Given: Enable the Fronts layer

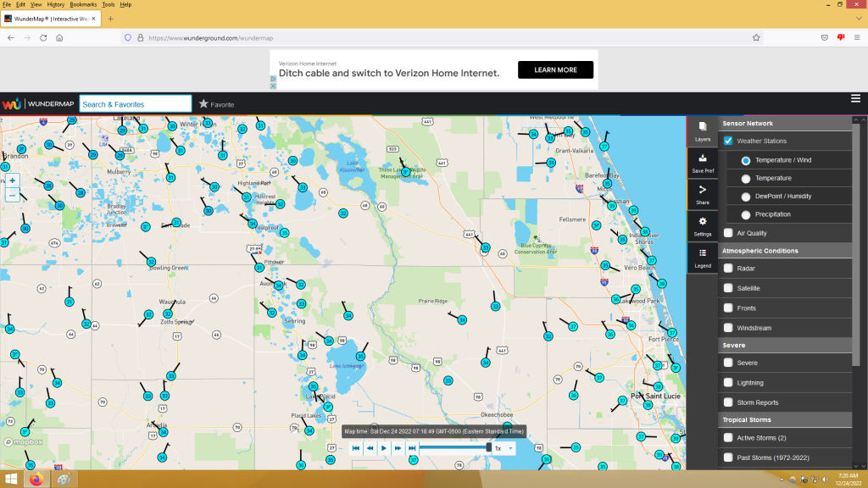Looking at the screenshot, I should pos(728,308).
